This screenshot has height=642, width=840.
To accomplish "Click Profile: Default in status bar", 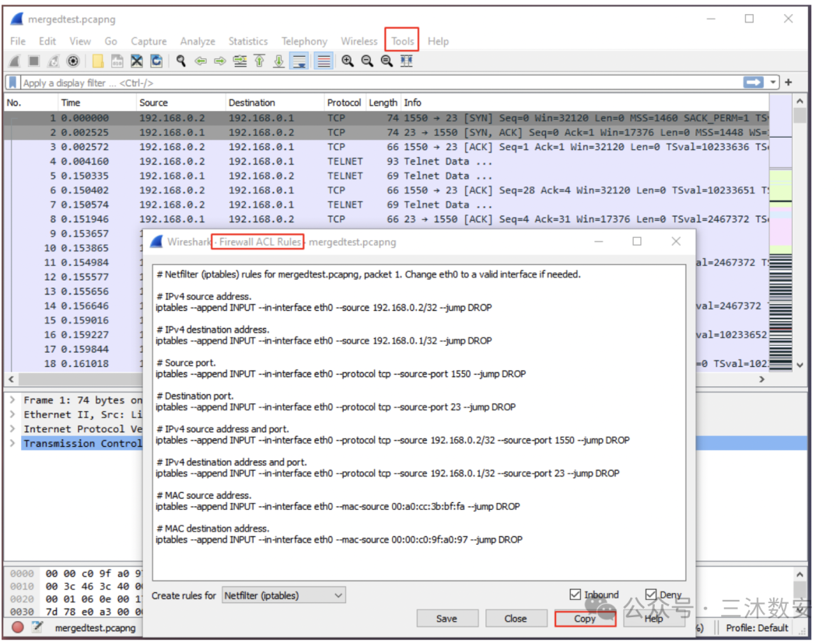I will pyautogui.click(x=757, y=627).
